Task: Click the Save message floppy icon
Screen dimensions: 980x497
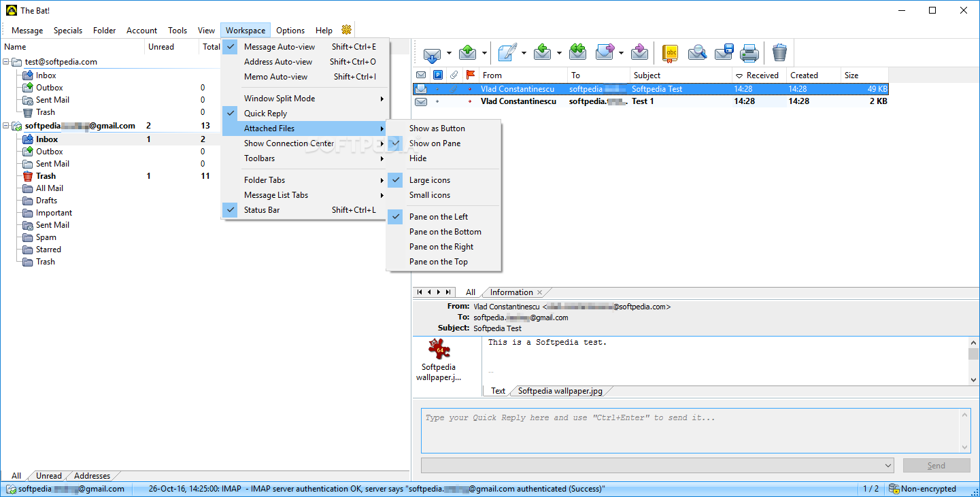Action: (x=724, y=52)
